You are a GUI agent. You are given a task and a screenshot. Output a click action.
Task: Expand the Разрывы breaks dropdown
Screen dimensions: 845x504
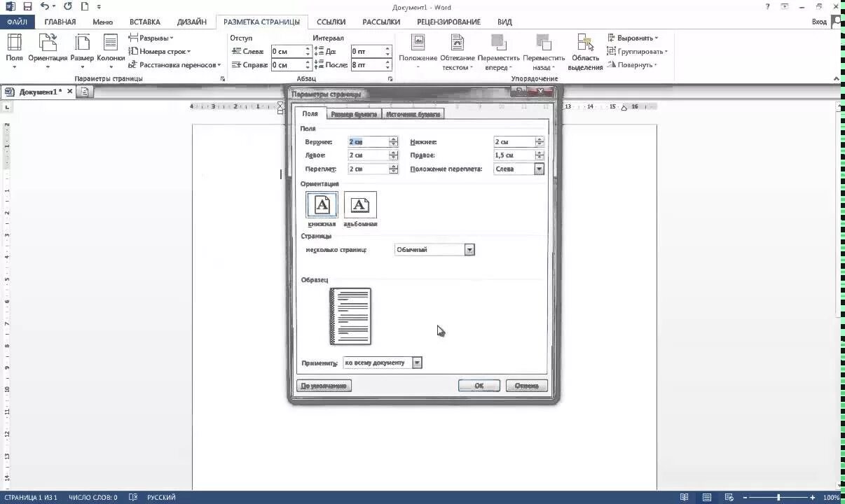(151, 38)
